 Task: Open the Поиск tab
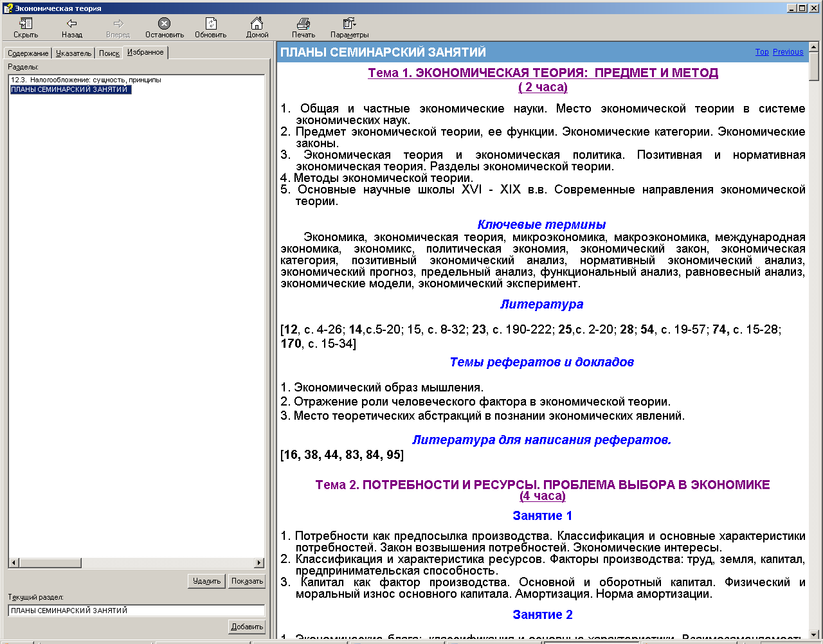click(109, 53)
